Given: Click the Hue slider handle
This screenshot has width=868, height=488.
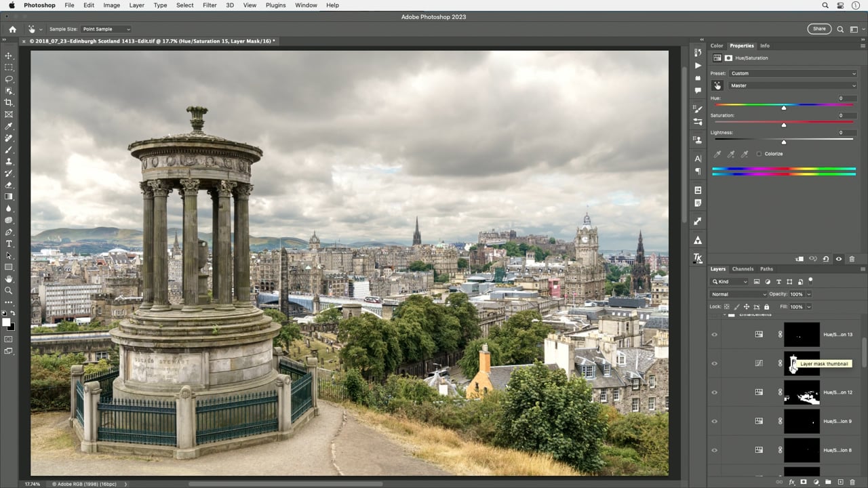Looking at the screenshot, I should coord(784,108).
